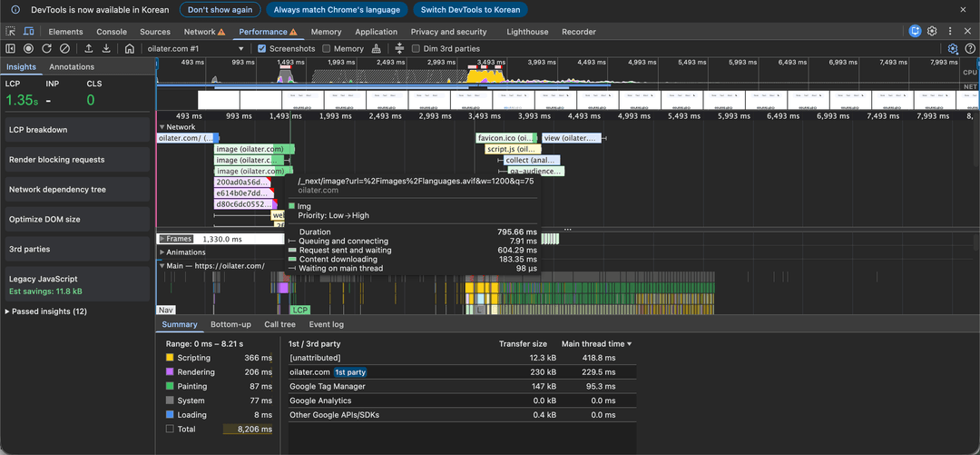Clear the current performance recording
This screenshot has width=980, height=455.
click(64, 48)
